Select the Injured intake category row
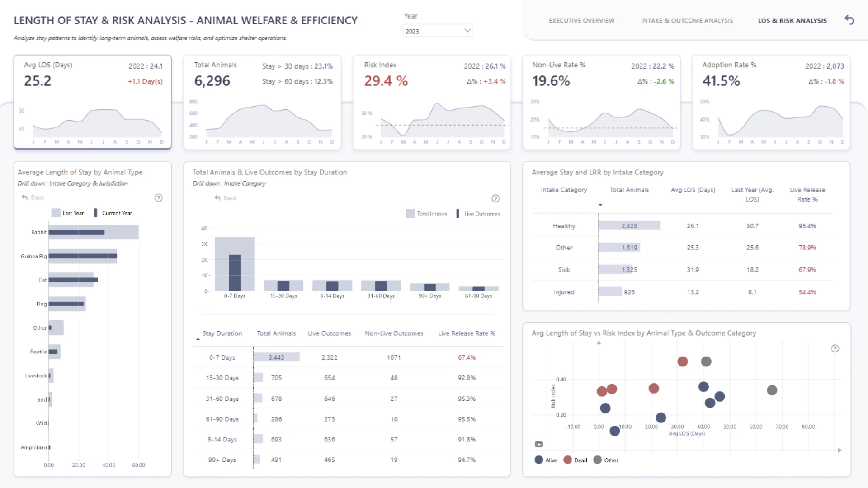Screen dimensions: 868x488 [x=683, y=292]
